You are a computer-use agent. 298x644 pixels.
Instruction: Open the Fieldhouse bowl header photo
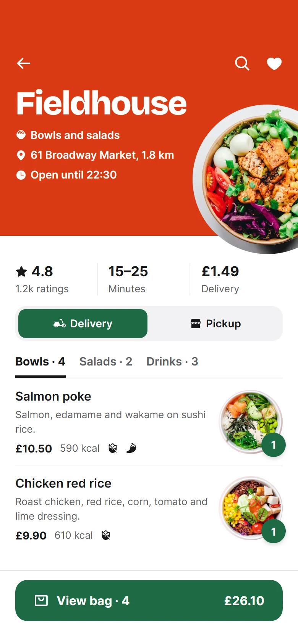pyautogui.click(x=245, y=179)
